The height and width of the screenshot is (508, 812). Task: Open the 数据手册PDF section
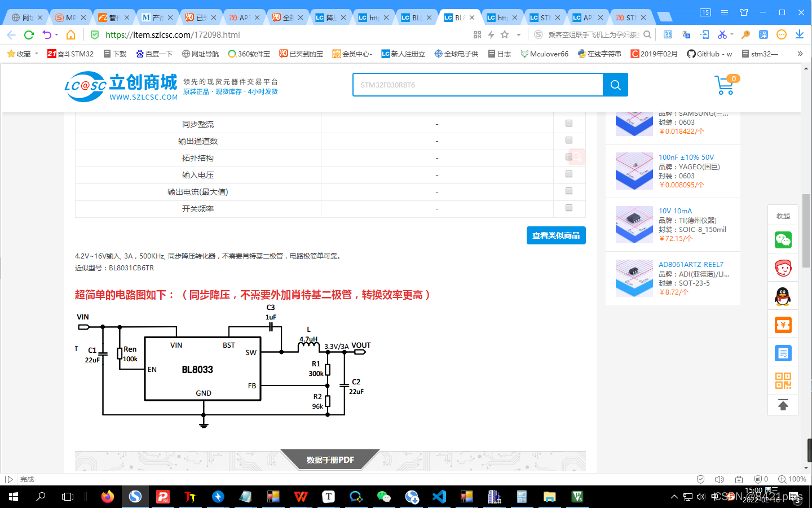coord(330,460)
